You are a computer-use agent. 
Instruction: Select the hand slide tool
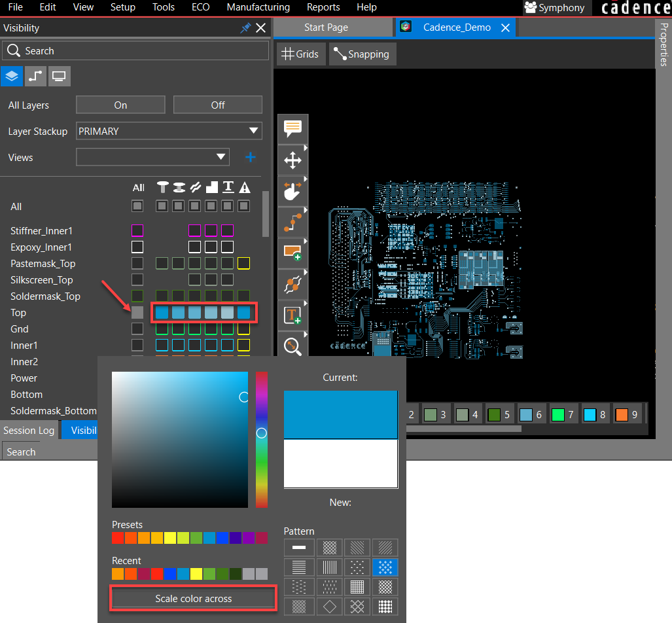[x=292, y=191]
